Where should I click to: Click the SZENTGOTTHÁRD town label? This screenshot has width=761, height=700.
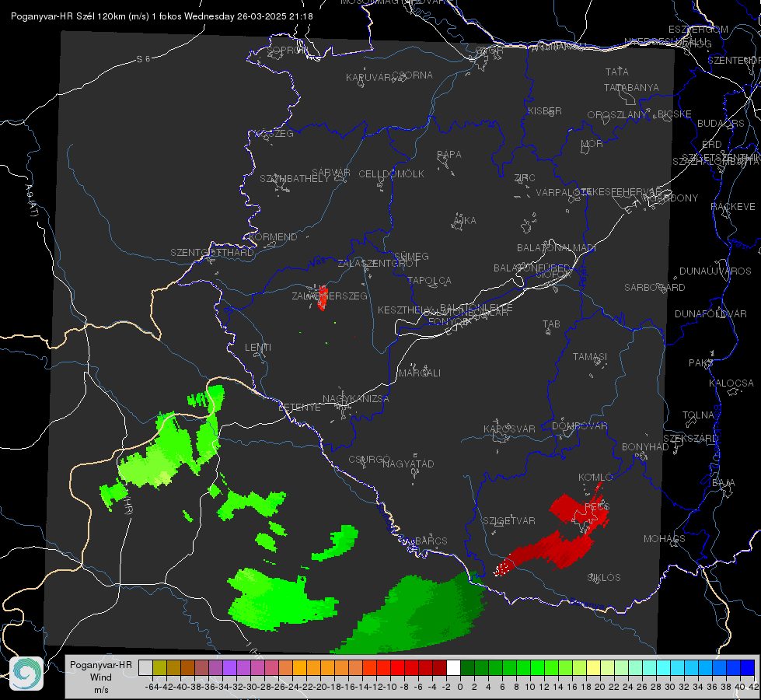212,253
